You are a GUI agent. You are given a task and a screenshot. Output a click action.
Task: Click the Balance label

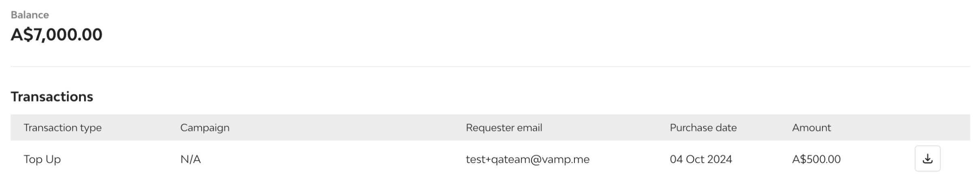click(29, 15)
